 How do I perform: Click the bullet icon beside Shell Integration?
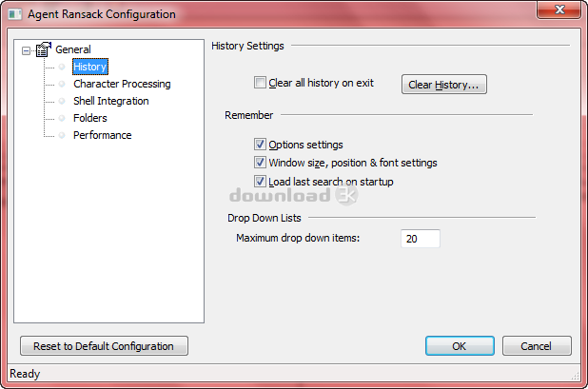click(62, 101)
